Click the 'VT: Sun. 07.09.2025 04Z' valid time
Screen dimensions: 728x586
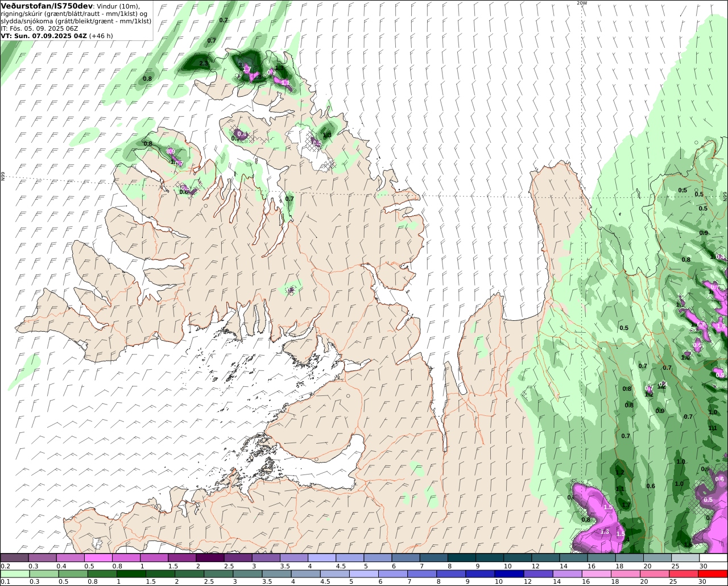click(44, 36)
